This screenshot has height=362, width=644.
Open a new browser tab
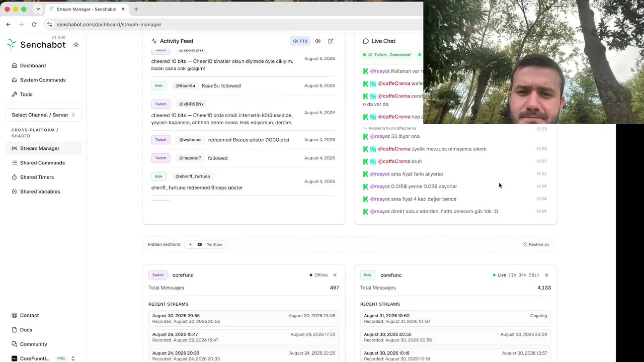[x=136, y=9]
